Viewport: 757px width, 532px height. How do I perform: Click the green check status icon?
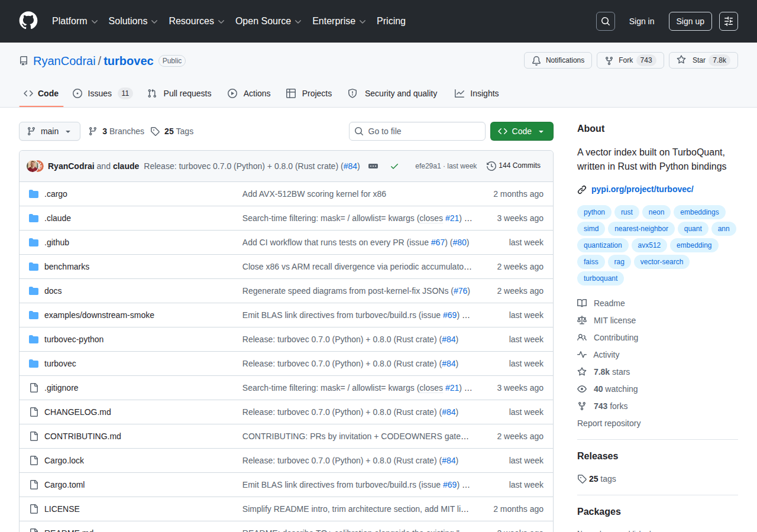pos(394,166)
